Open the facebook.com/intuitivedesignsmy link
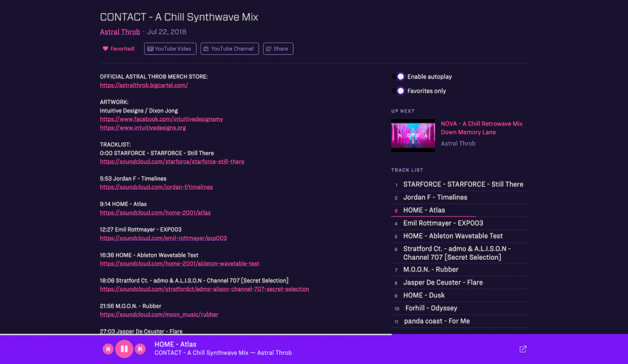628x364 pixels. point(161,119)
